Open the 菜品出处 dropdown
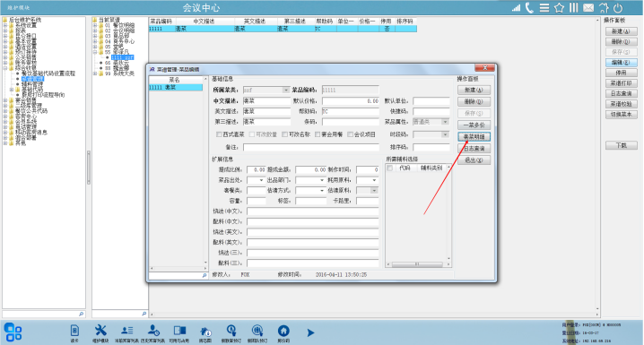 tap(256, 180)
